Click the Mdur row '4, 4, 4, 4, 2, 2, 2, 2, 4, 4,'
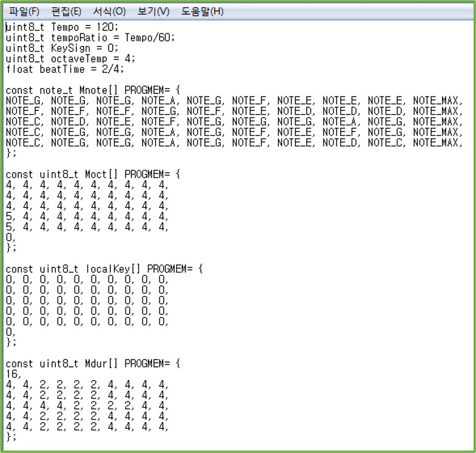476x453 pixels. coord(87,406)
